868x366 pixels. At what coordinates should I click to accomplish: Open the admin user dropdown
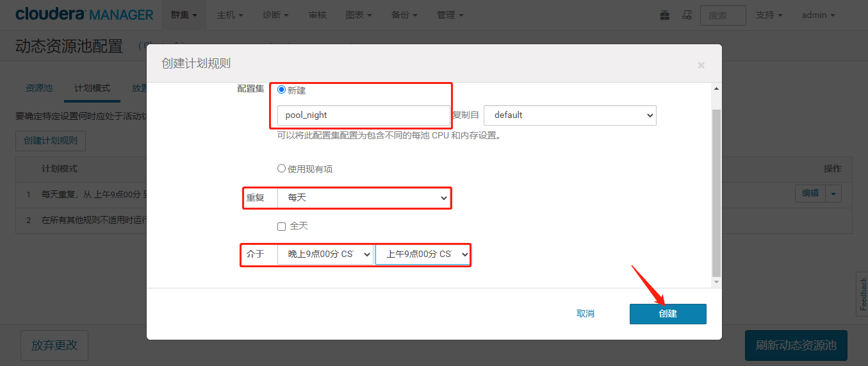818,15
